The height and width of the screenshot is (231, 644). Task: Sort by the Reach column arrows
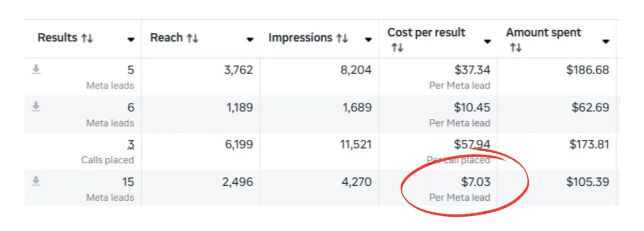coord(192,39)
